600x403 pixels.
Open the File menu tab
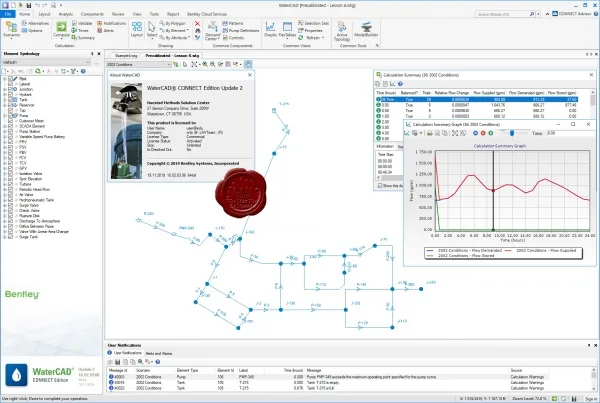pyautogui.click(x=8, y=14)
